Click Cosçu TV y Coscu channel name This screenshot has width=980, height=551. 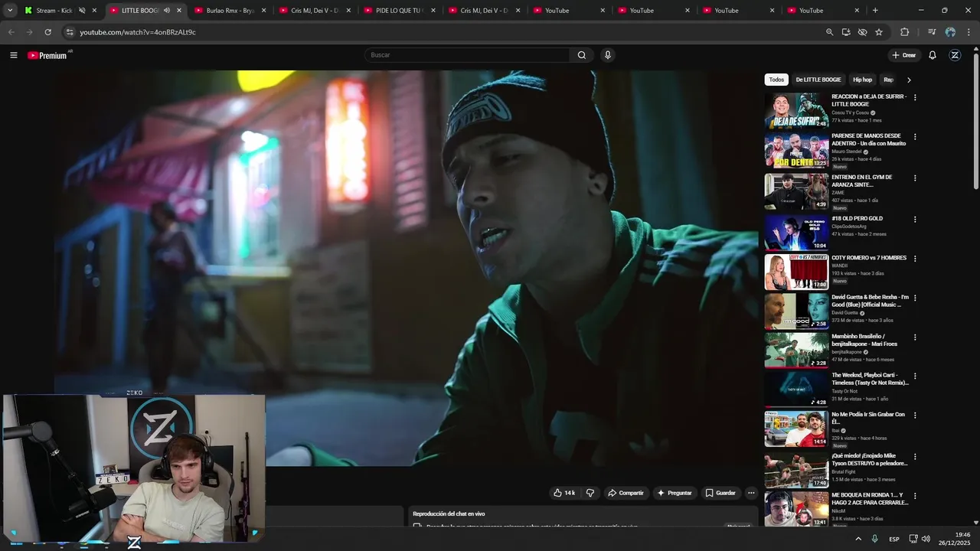(x=851, y=112)
